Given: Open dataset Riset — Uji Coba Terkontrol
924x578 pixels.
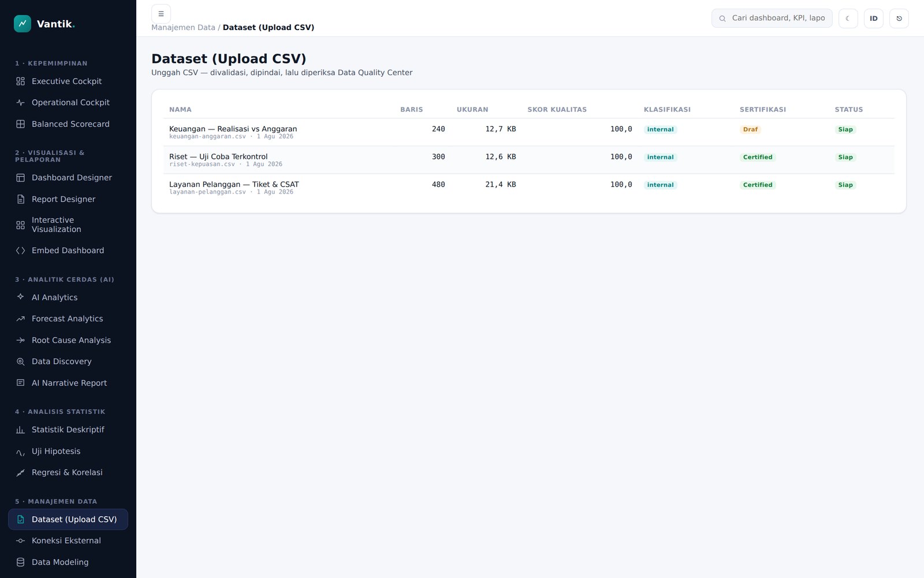Looking at the screenshot, I should click(x=218, y=157).
